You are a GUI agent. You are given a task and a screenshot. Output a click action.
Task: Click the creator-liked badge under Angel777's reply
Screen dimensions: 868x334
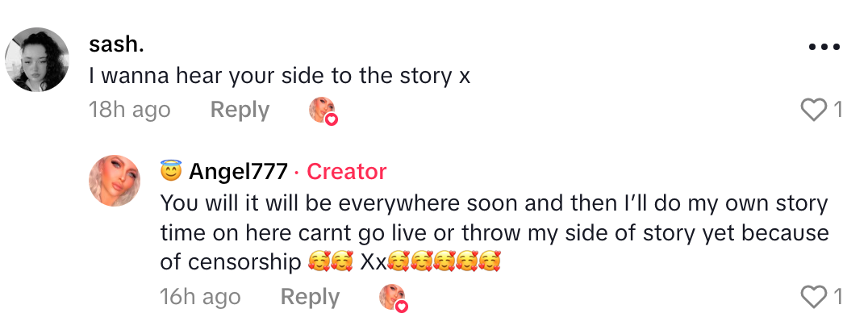pyautogui.click(x=393, y=298)
